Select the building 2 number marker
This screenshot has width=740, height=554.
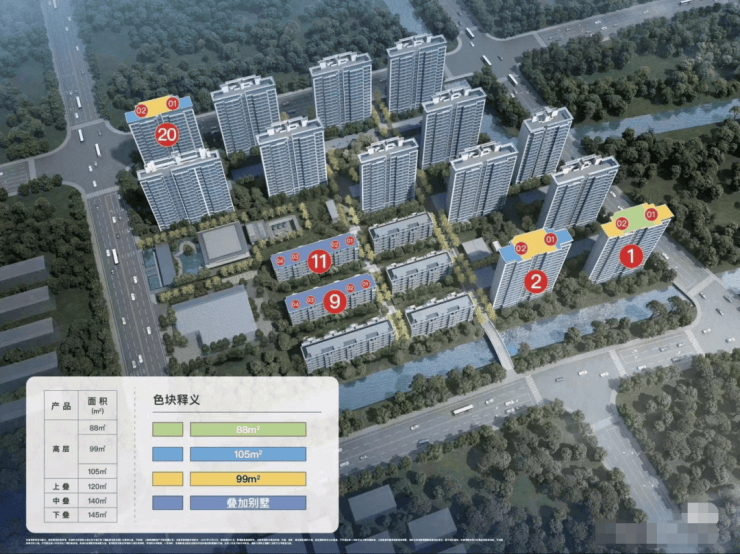536,282
